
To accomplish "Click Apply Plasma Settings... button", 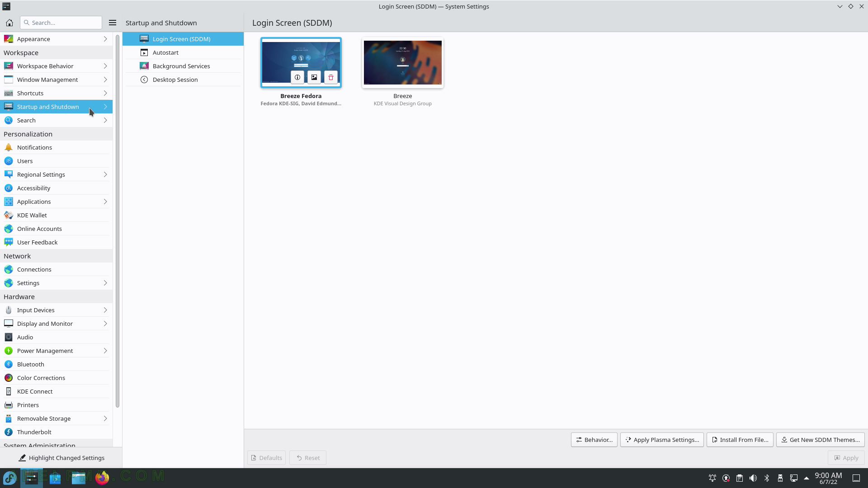I will 662,440.
